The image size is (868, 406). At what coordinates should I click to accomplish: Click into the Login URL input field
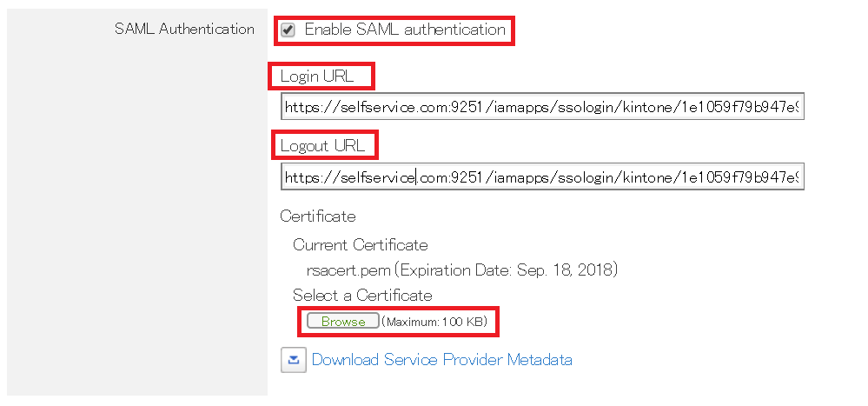pos(541,107)
